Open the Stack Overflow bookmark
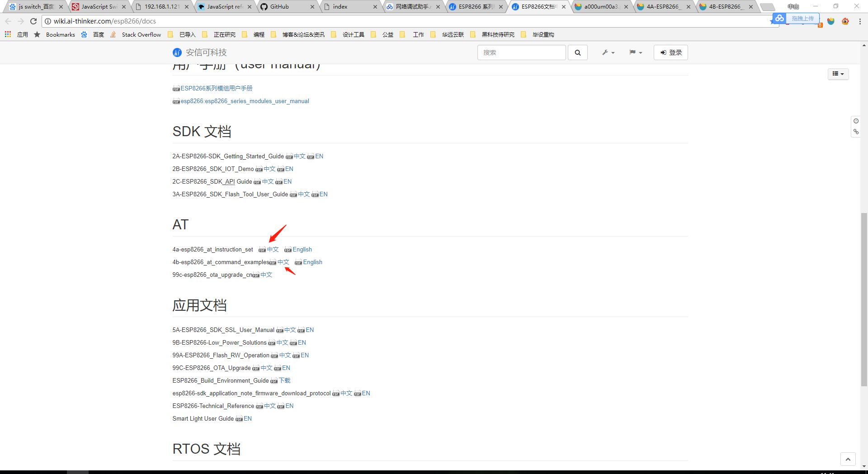 click(x=136, y=34)
